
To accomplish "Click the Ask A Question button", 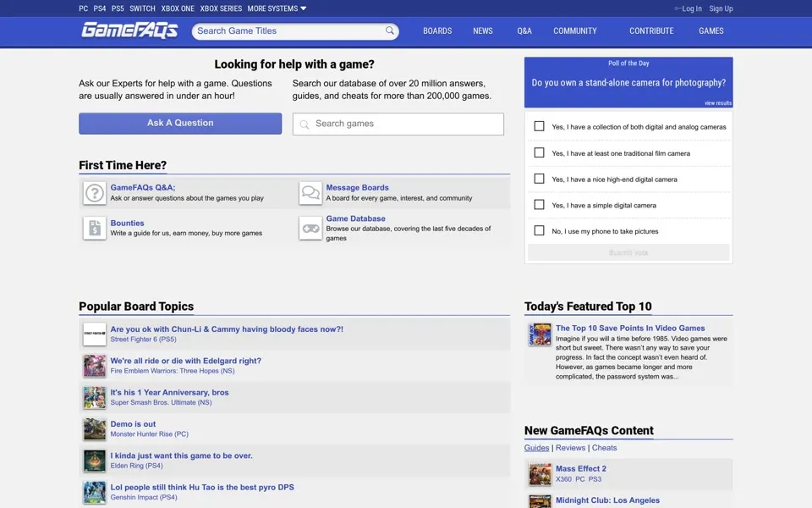I will click(180, 124).
